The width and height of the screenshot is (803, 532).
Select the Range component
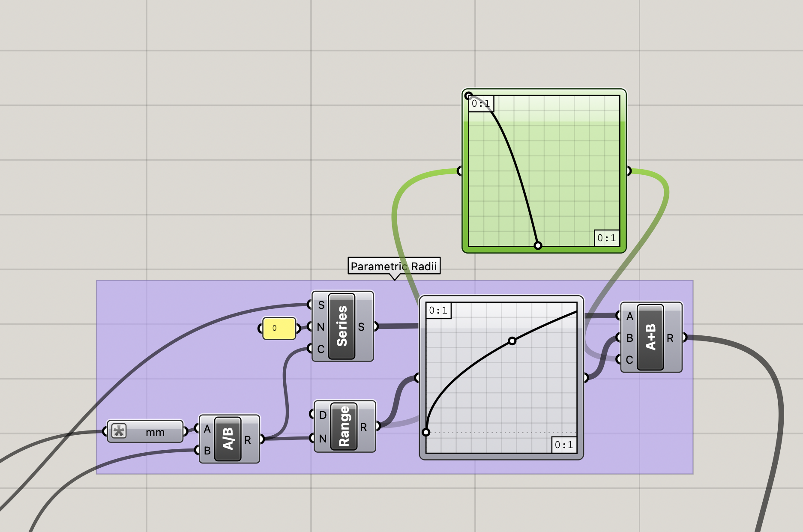pyautogui.click(x=345, y=426)
